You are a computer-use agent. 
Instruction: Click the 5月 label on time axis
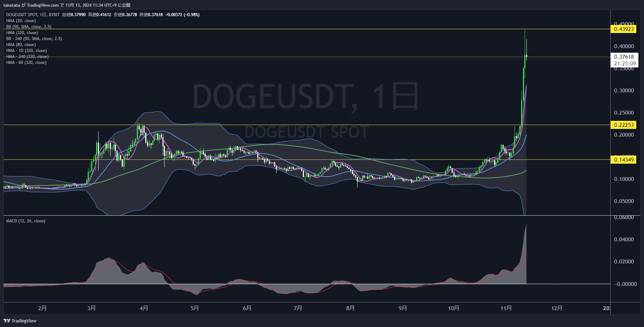[194, 308]
